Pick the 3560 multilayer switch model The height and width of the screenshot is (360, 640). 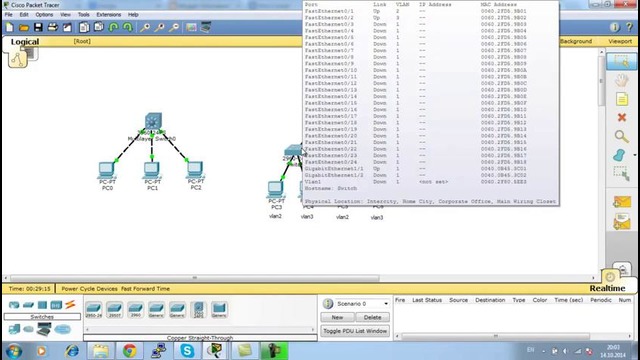coord(198,309)
